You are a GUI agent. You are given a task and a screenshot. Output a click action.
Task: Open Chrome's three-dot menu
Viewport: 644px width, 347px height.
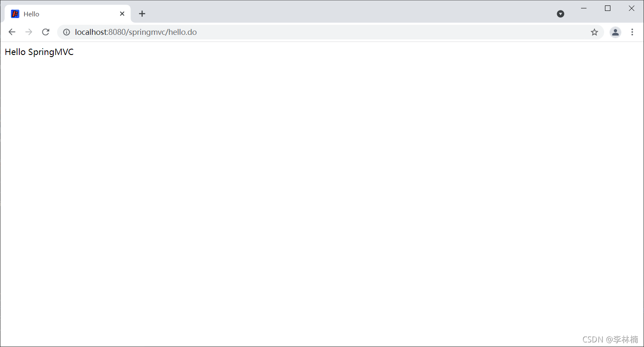(x=632, y=32)
